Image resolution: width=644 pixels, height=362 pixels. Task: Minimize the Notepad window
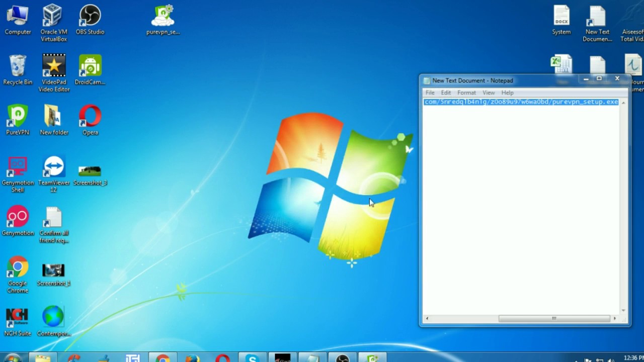tap(586, 79)
